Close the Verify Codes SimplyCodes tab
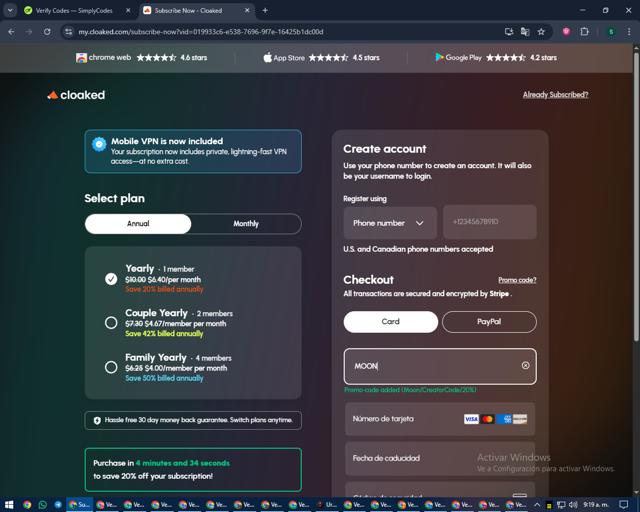The height and width of the screenshot is (512, 640). point(128,11)
